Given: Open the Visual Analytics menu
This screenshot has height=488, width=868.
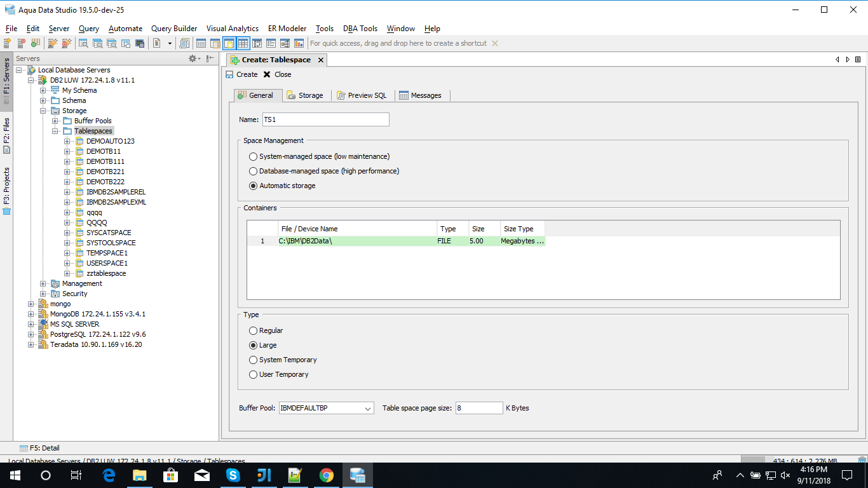Looking at the screenshot, I should 233,29.
